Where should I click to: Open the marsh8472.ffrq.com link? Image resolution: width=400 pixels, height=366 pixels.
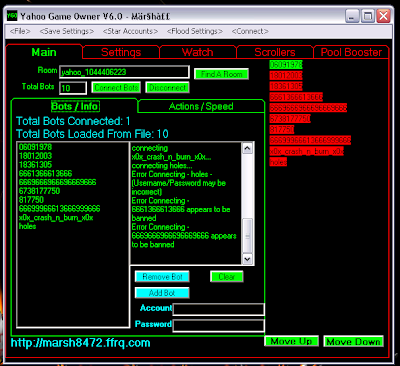[x=80, y=343]
